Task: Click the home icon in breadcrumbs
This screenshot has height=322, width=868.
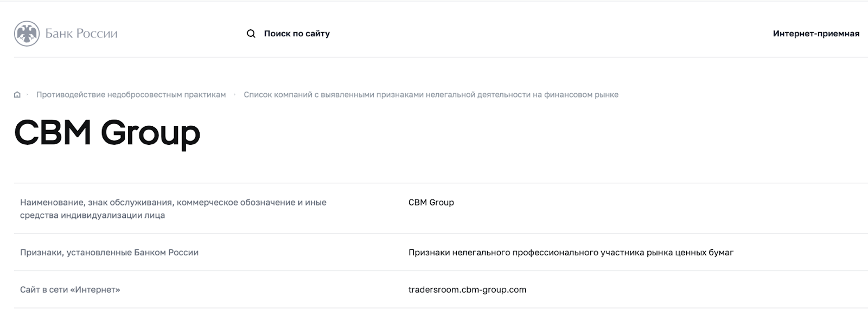Action: 17,95
